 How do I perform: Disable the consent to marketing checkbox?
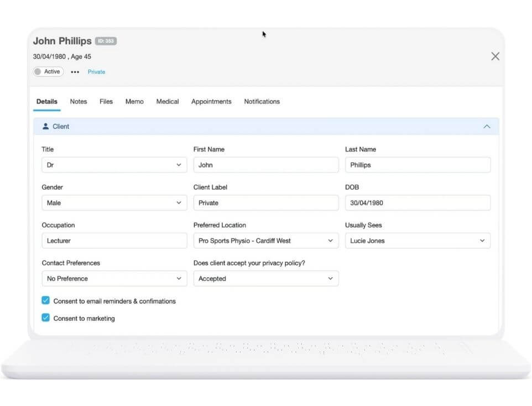pos(46,318)
